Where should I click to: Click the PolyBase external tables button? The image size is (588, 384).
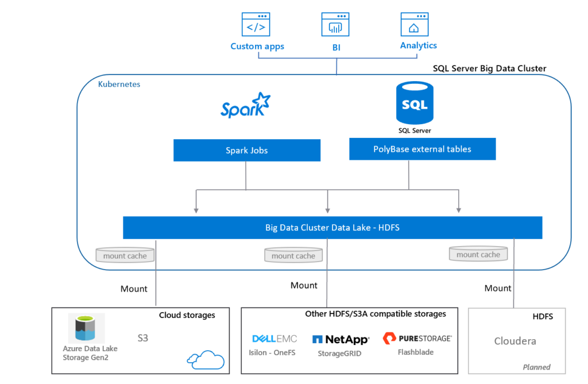(x=422, y=149)
